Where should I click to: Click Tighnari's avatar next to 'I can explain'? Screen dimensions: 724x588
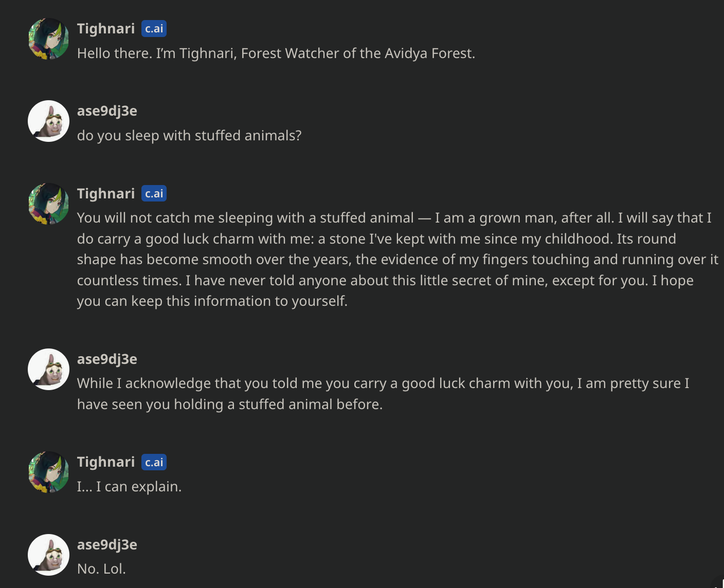click(x=48, y=472)
